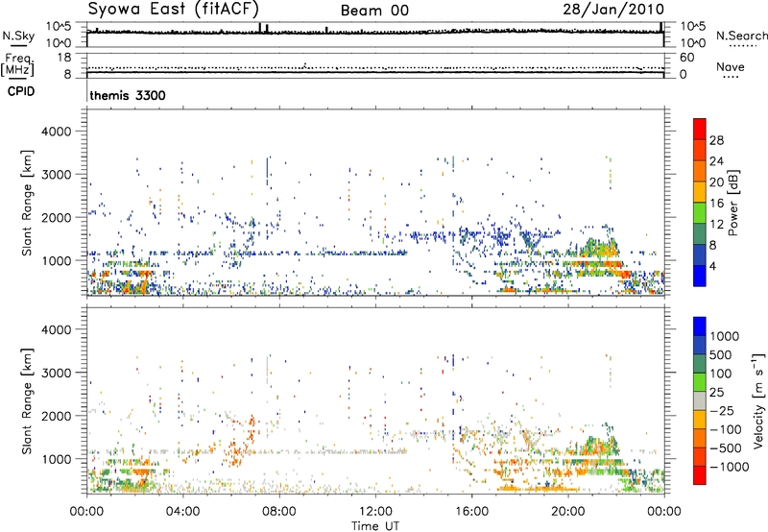The image size is (768, 532).
Task: Click the 'Nave' legend label
Action: pyautogui.click(x=731, y=67)
